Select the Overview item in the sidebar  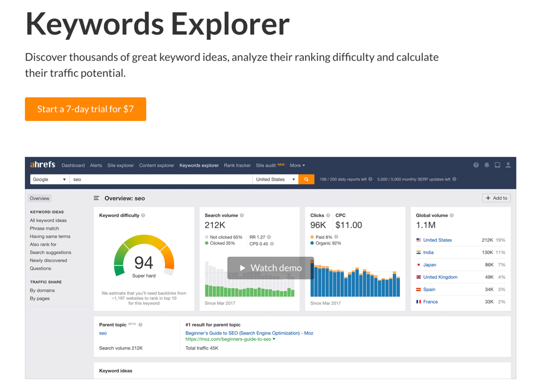pyautogui.click(x=39, y=198)
